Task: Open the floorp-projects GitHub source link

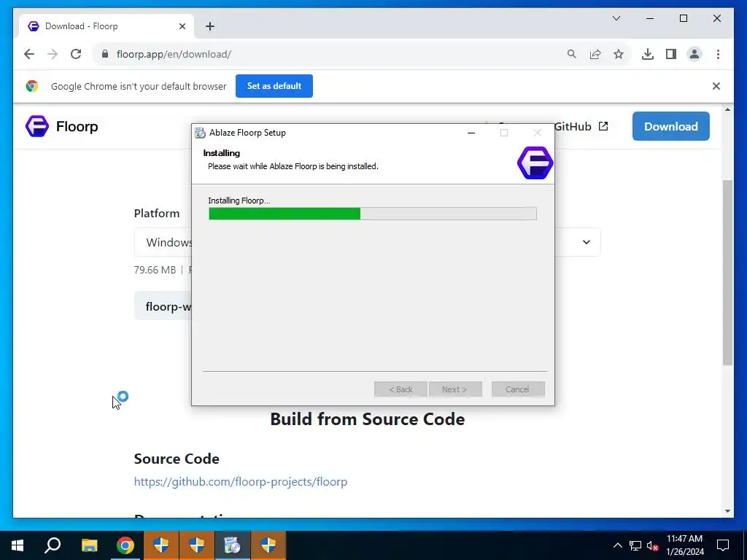Action: point(241,481)
